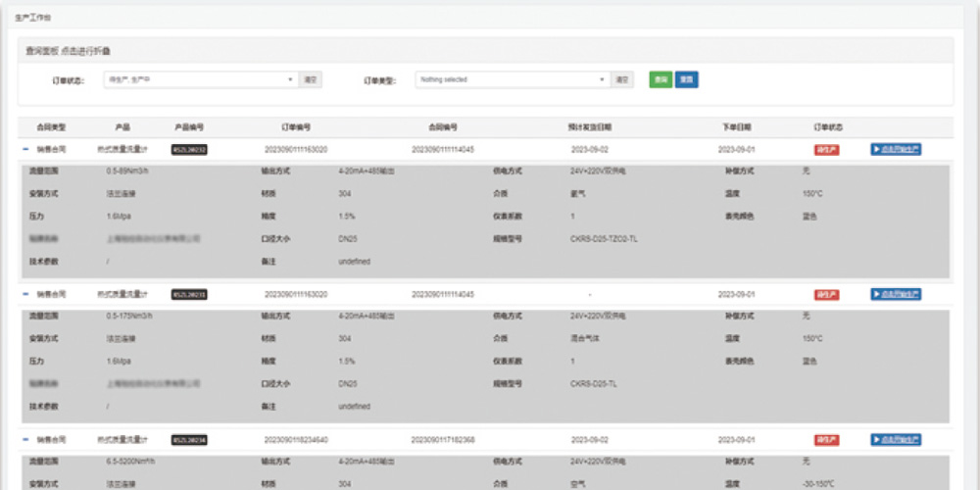
Task: Collapse the first order row with minus icon
Action: 24,149
